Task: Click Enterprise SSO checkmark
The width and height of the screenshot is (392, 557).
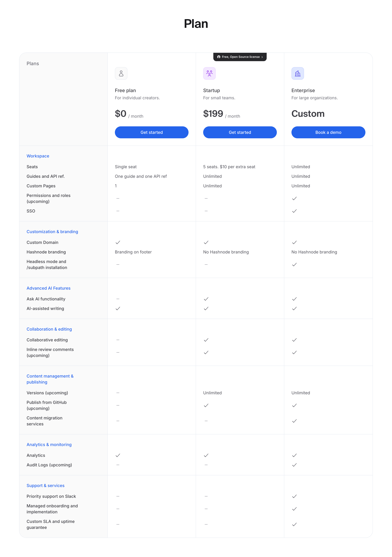Action: [x=294, y=211]
